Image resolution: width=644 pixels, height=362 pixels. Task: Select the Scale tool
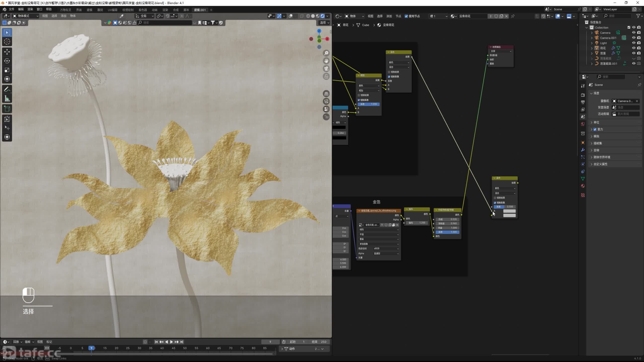[x=7, y=70]
